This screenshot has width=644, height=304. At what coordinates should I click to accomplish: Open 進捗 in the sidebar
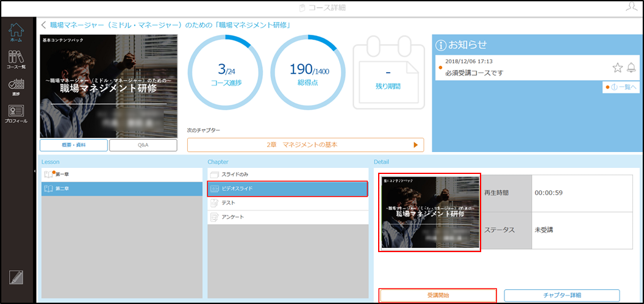tap(16, 87)
